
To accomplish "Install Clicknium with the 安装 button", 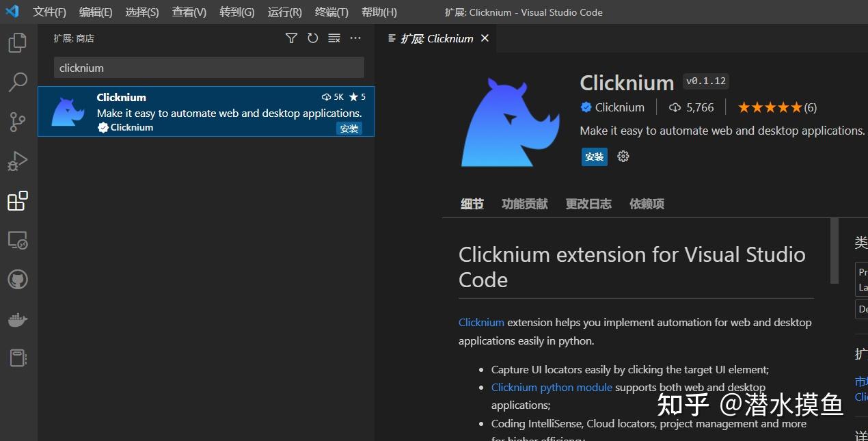I will (594, 157).
